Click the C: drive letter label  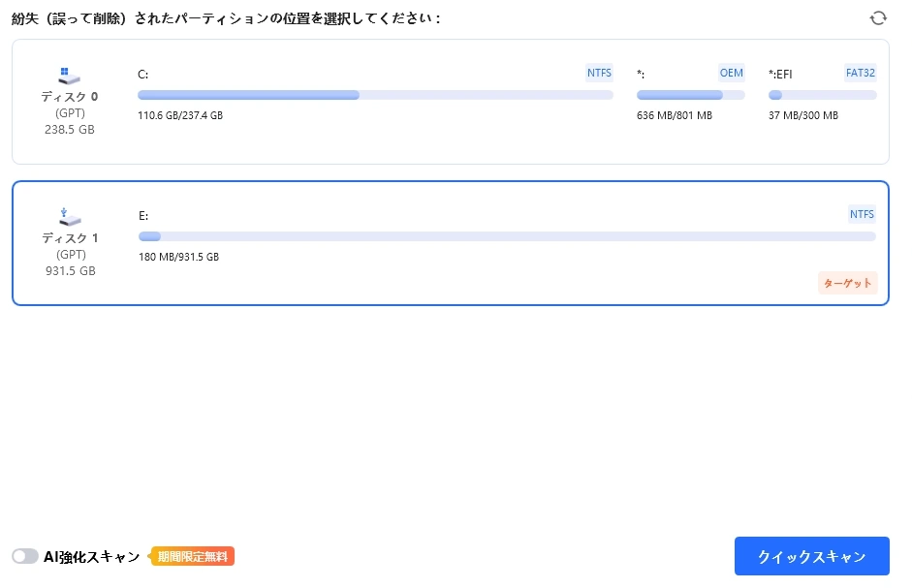coord(143,75)
